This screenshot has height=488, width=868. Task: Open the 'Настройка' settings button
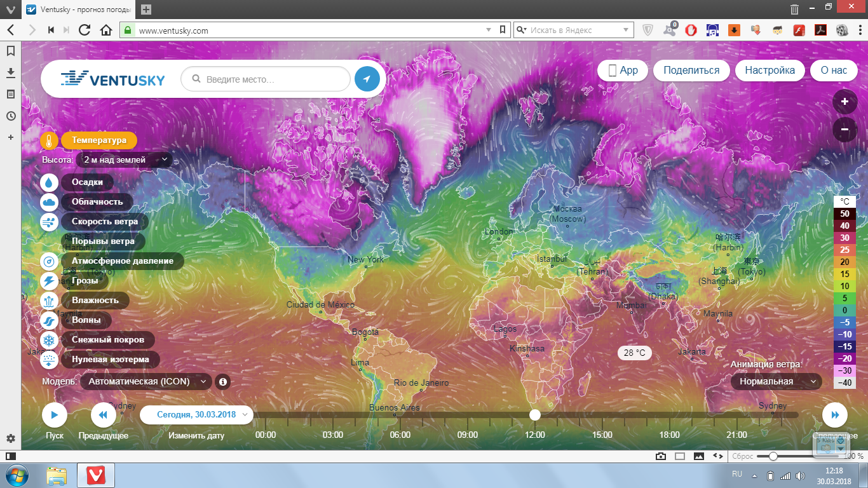[x=770, y=71]
